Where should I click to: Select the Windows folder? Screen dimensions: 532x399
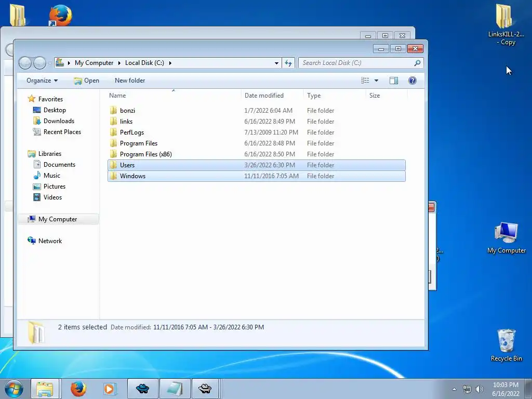257,176
